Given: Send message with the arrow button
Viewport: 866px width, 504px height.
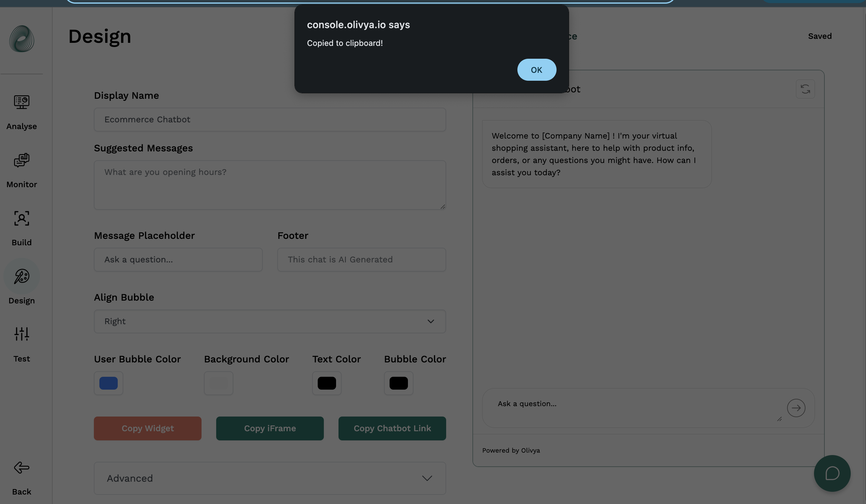Looking at the screenshot, I should point(796,408).
